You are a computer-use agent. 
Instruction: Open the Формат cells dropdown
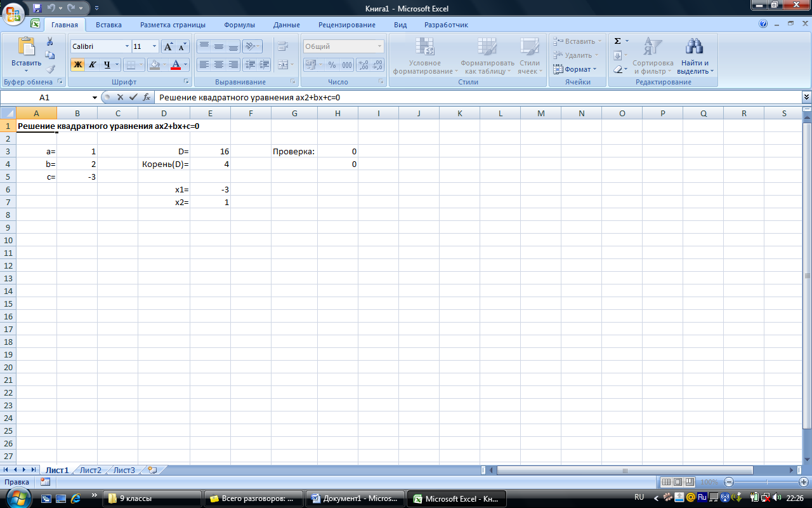(574, 69)
